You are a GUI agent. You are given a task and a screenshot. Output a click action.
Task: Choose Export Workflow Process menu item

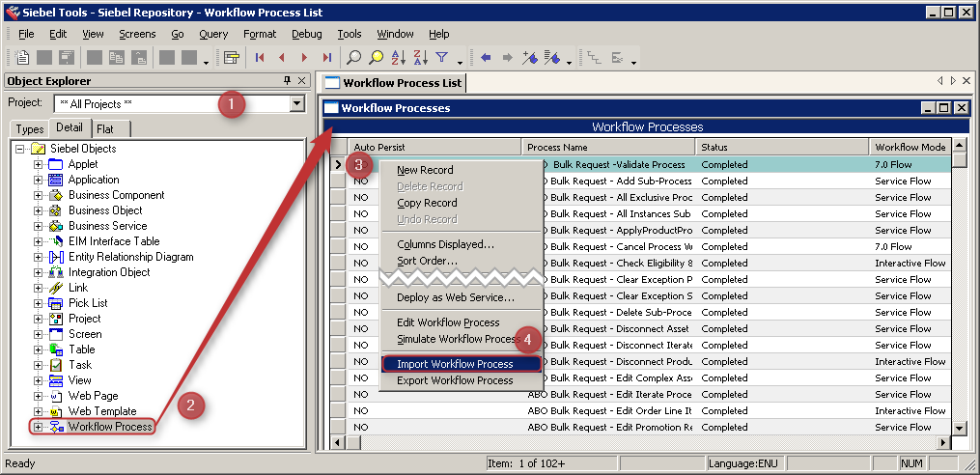click(x=462, y=380)
